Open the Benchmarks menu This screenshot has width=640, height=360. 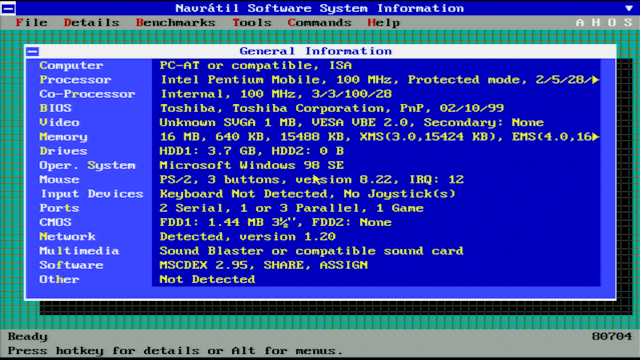tap(176, 22)
